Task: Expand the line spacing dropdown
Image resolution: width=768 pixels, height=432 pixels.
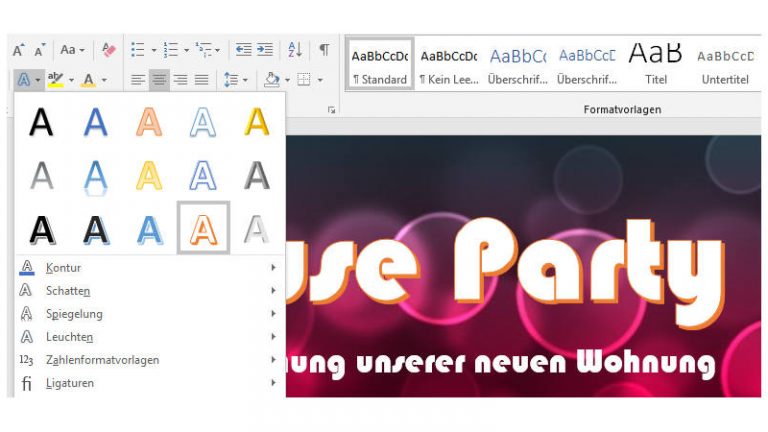Action: pos(234,80)
